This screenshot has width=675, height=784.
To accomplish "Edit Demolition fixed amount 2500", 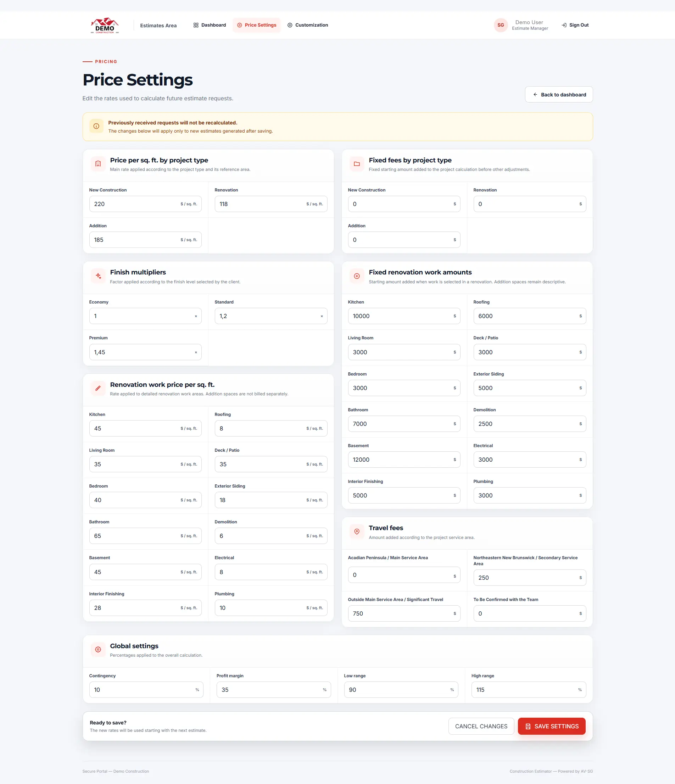I will click(530, 424).
